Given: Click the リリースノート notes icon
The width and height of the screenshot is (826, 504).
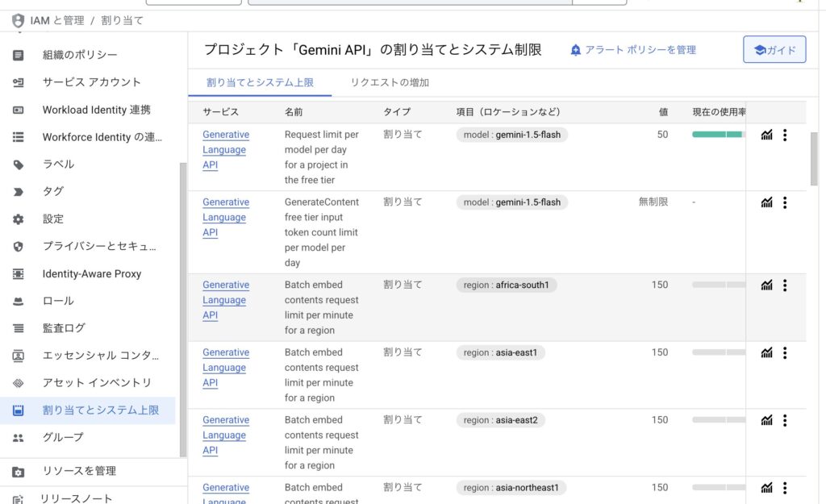Looking at the screenshot, I should pyautogui.click(x=18, y=499).
